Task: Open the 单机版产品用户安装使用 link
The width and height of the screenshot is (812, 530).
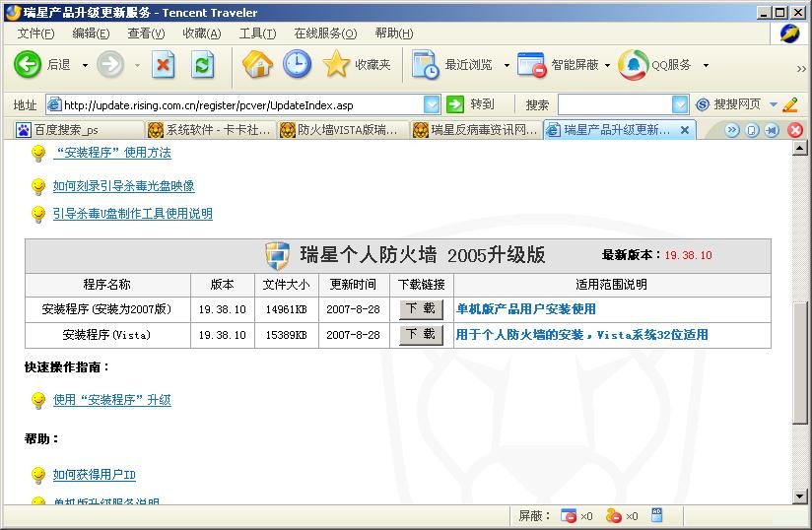Action: tap(525, 309)
